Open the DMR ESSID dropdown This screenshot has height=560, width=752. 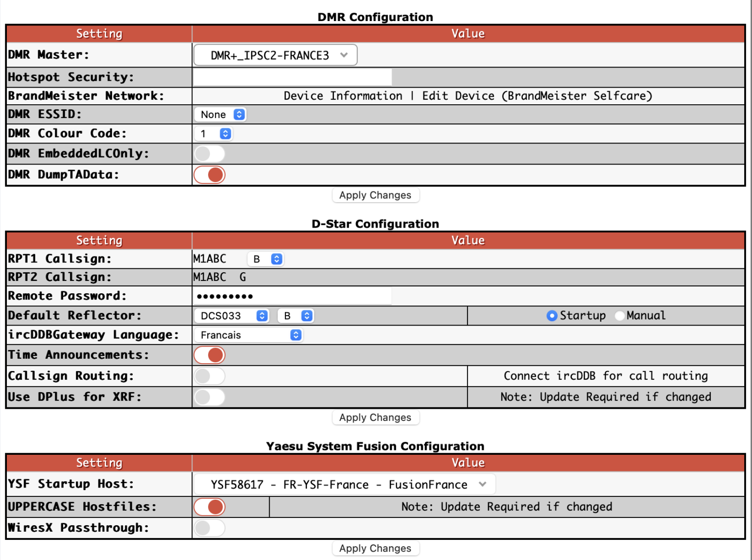(x=220, y=114)
